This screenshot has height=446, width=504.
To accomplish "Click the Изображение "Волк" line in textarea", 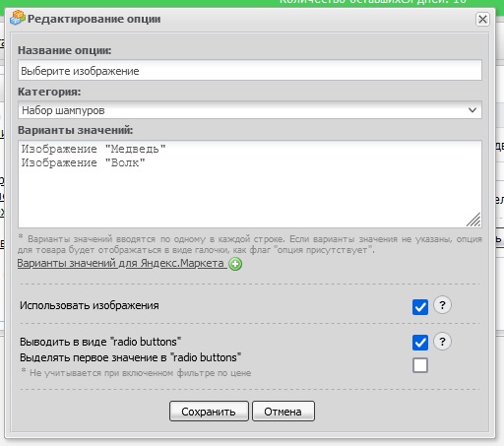I will (83, 162).
